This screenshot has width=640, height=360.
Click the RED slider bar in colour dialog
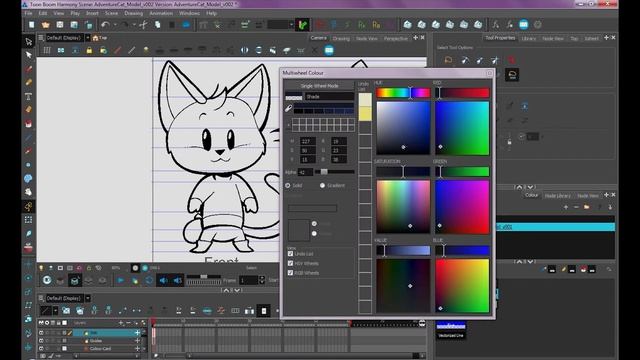pos(462,93)
